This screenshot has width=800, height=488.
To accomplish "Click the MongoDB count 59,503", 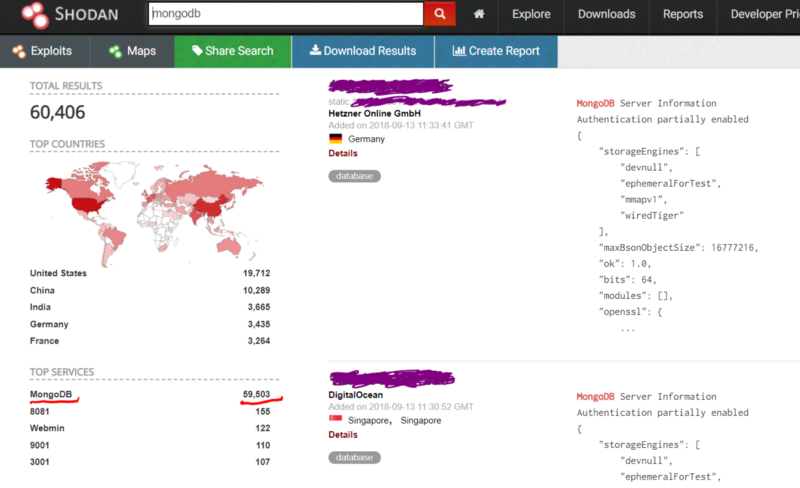I will 257,394.
